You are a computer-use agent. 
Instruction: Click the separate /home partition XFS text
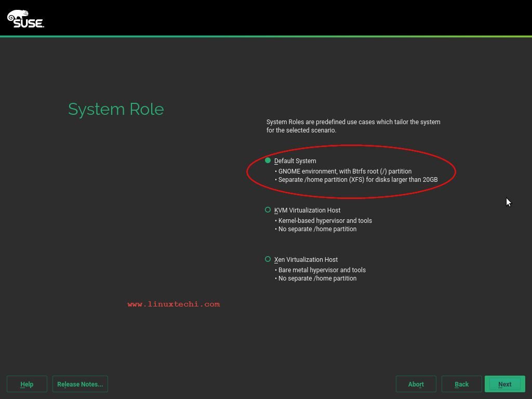[x=356, y=179]
